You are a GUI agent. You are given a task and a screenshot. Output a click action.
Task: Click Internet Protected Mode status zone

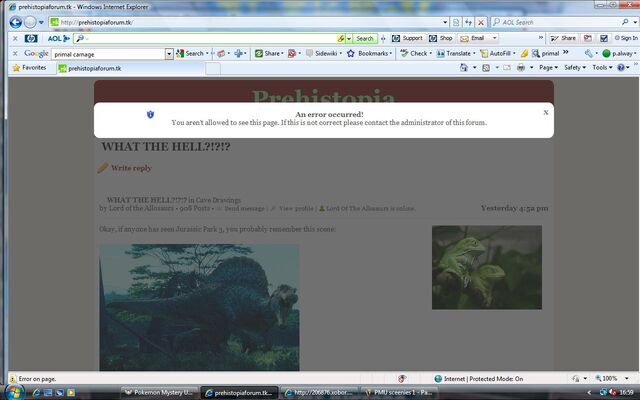478,379
